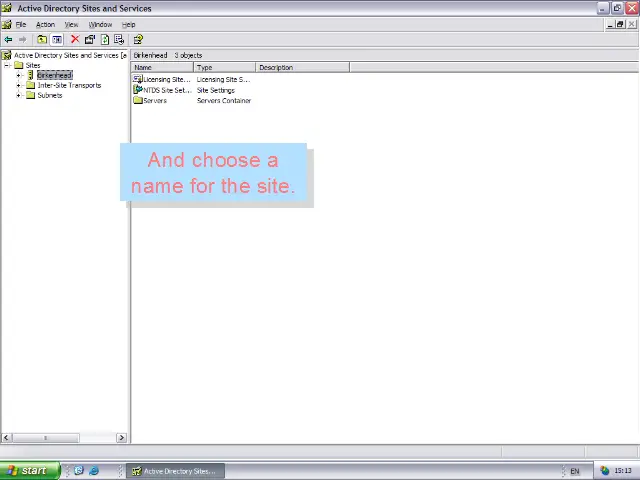640x480 pixels.
Task: Restore the inner MDI child window
Action: click(x=620, y=24)
